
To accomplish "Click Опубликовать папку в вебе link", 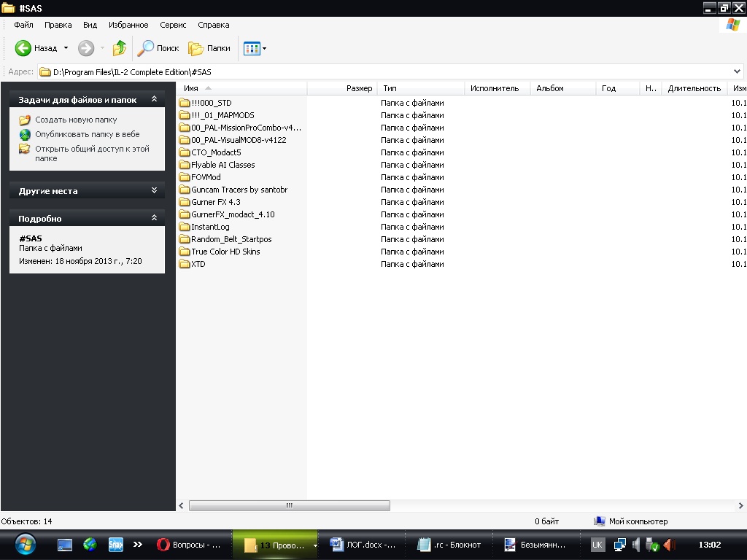I will [88, 134].
